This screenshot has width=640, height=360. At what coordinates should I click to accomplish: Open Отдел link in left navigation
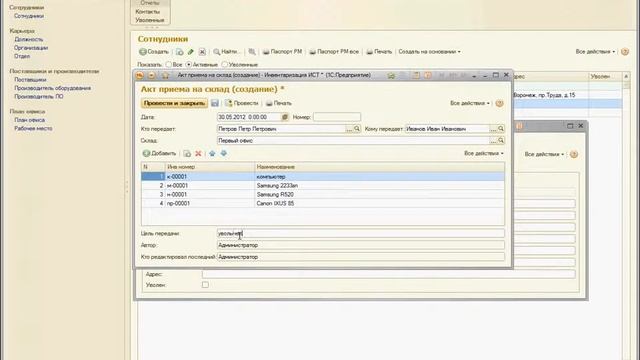(x=22, y=56)
